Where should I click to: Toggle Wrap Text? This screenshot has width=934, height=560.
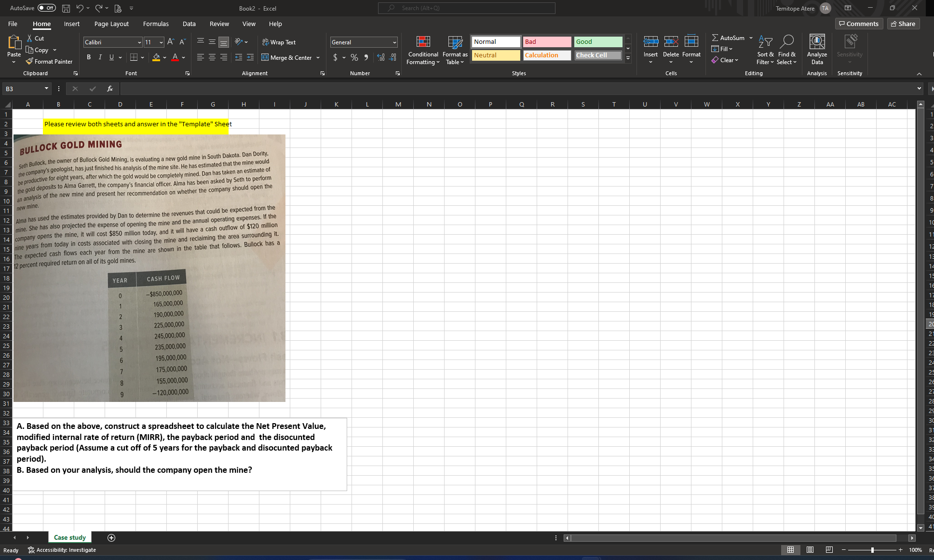(x=279, y=42)
